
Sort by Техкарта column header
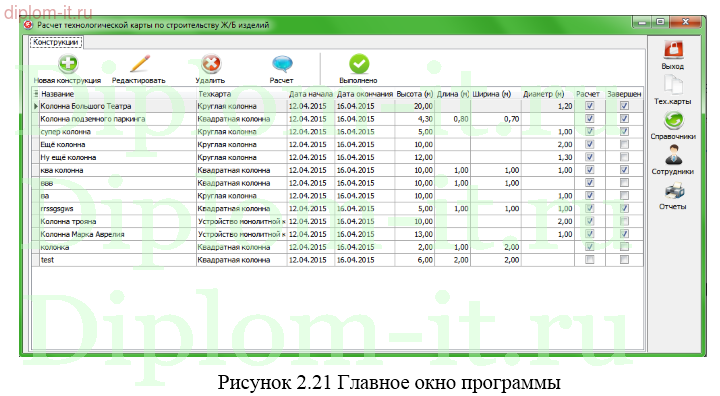click(x=242, y=94)
